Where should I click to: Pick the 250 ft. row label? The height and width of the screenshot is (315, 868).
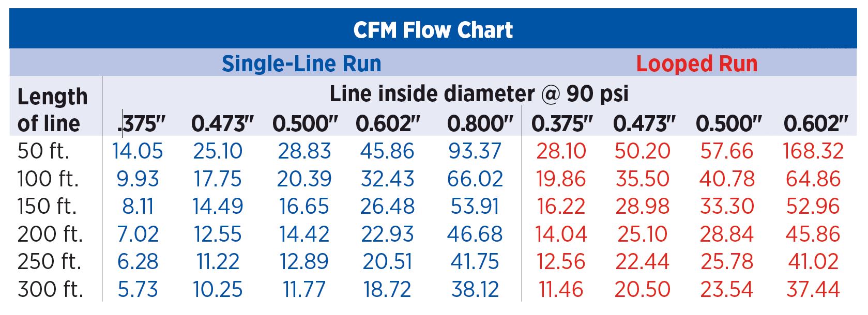50,262
